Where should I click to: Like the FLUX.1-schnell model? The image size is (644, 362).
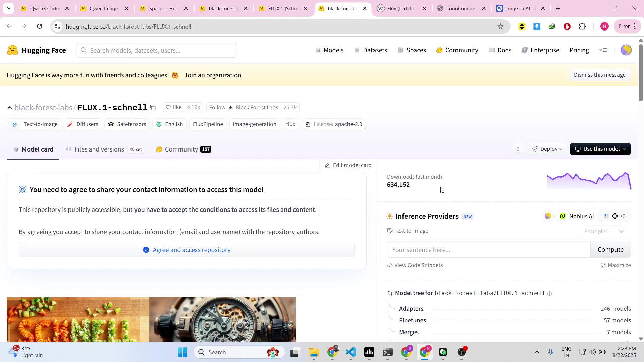(x=174, y=107)
